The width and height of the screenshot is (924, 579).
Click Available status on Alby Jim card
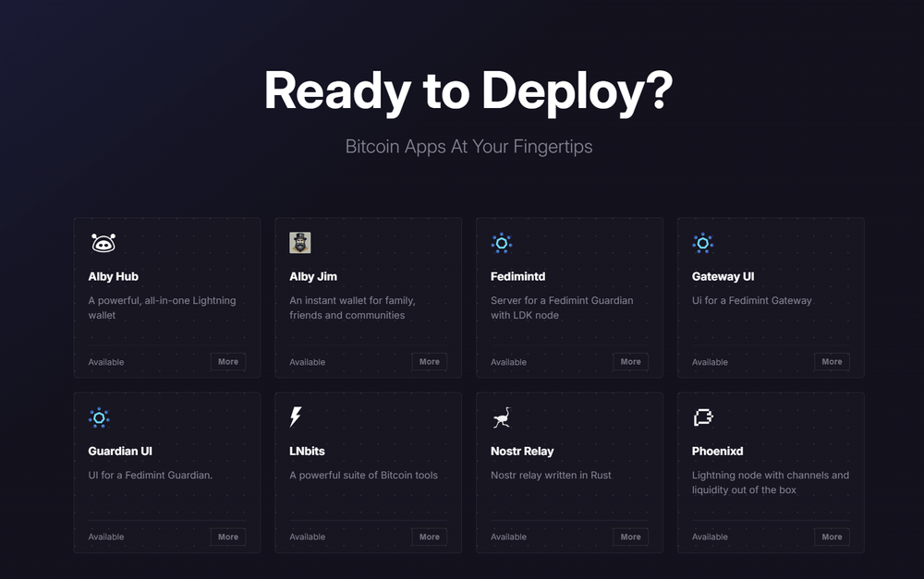[307, 362]
